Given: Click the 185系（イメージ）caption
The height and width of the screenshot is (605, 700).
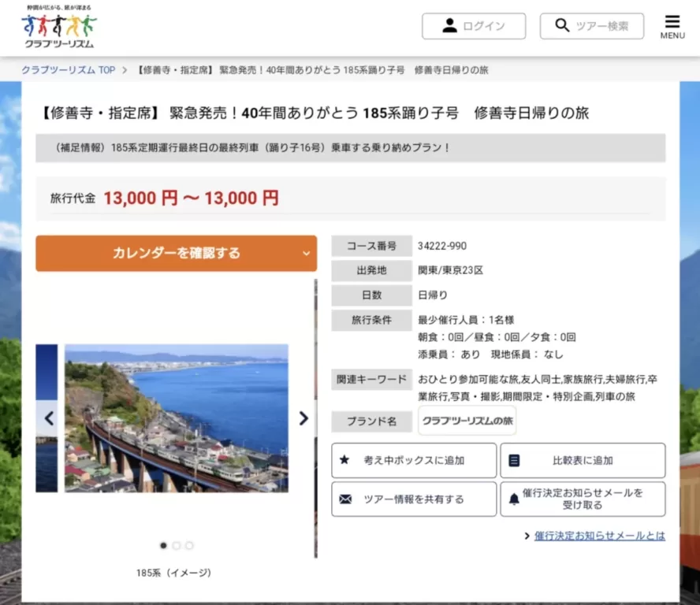Looking at the screenshot, I should [x=173, y=573].
